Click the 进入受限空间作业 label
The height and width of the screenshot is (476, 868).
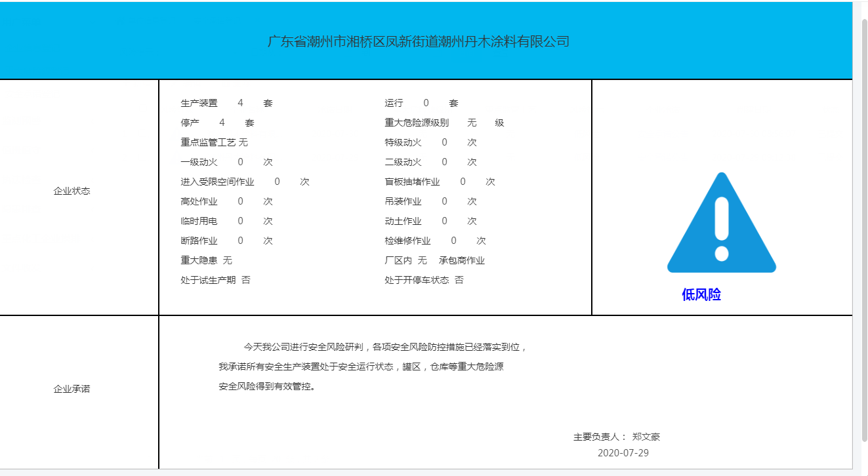click(217, 182)
